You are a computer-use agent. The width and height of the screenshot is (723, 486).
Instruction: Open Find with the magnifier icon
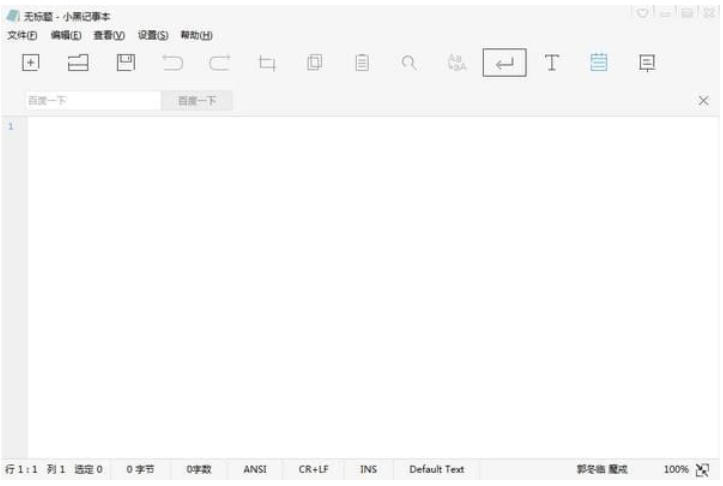[409, 63]
